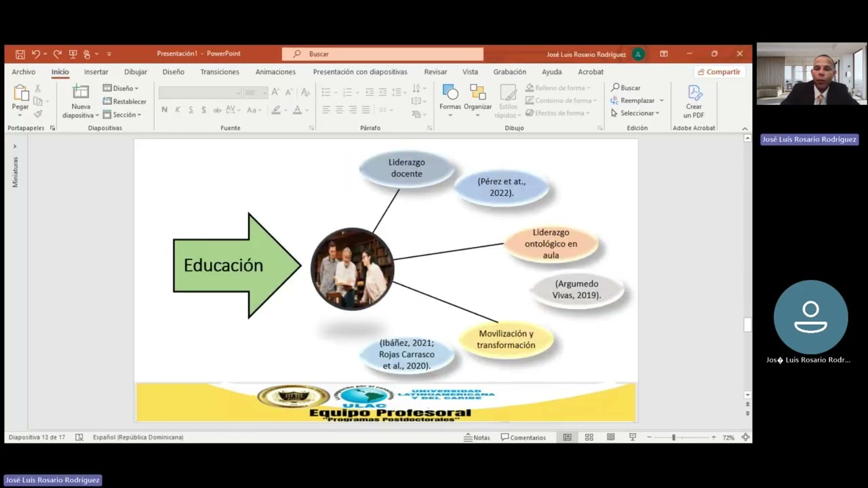Open Contorno de forma dropdown
This screenshot has height=488, width=868.
point(560,101)
